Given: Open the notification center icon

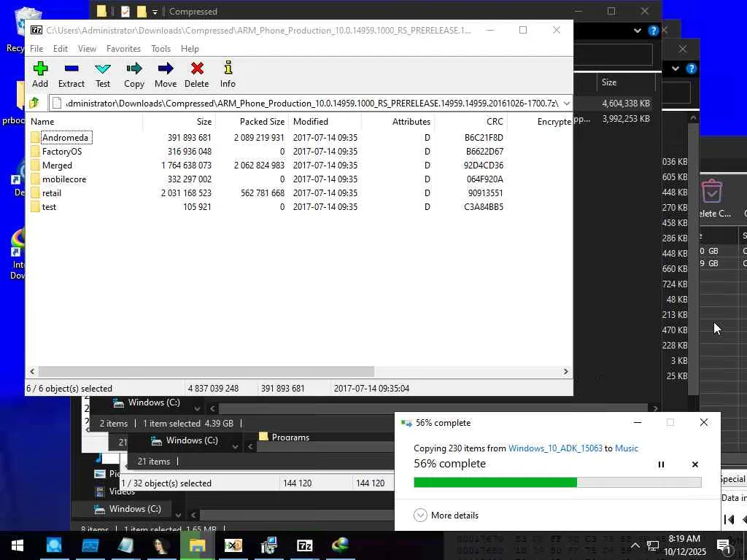Looking at the screenshot, I should [724, 546].
